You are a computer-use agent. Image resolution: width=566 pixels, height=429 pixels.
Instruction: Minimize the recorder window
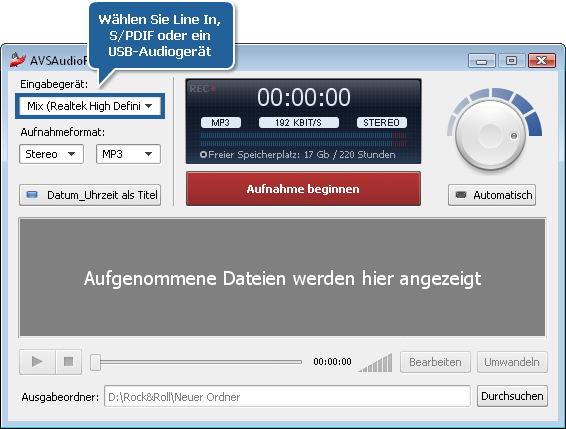click(x=482, y=61)
